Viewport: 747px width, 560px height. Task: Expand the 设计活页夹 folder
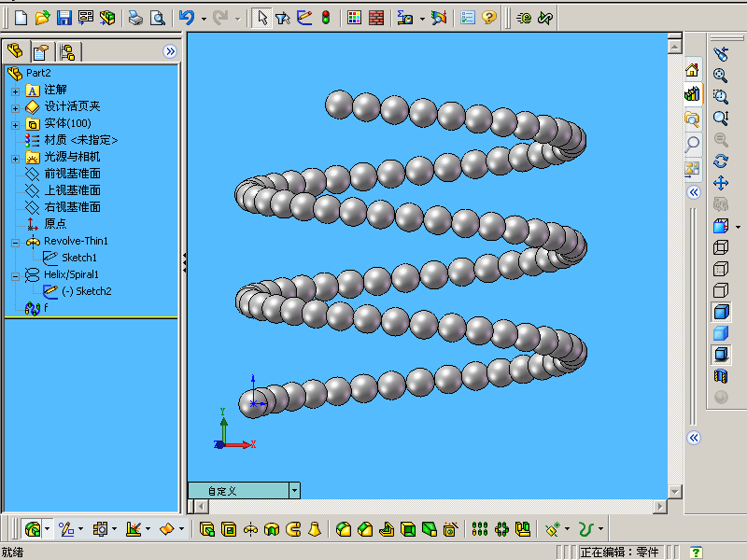[x=15, y=108]
